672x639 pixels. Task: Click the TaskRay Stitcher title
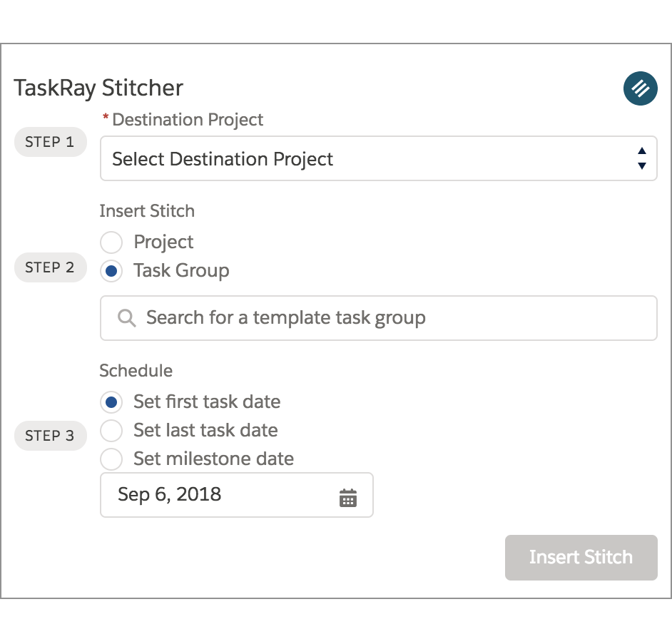(98, 88)
